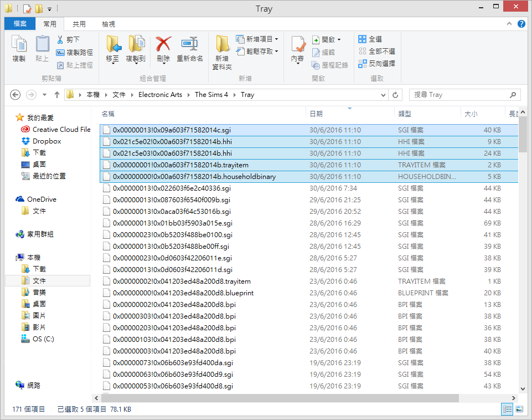This screenshot has height=420, width=532.
Task: Click the Copy to (複製到) folder icon
Action: [136, 44]
